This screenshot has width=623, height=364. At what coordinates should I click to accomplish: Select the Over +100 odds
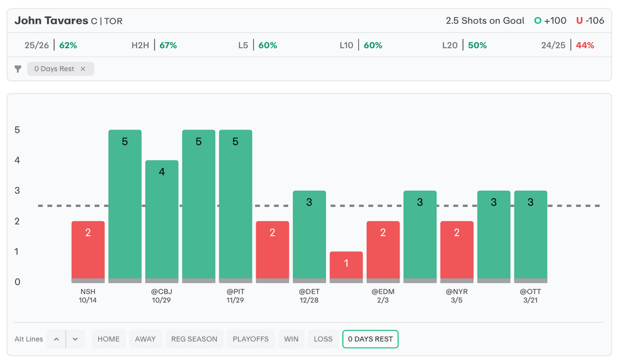pos(550,21)
